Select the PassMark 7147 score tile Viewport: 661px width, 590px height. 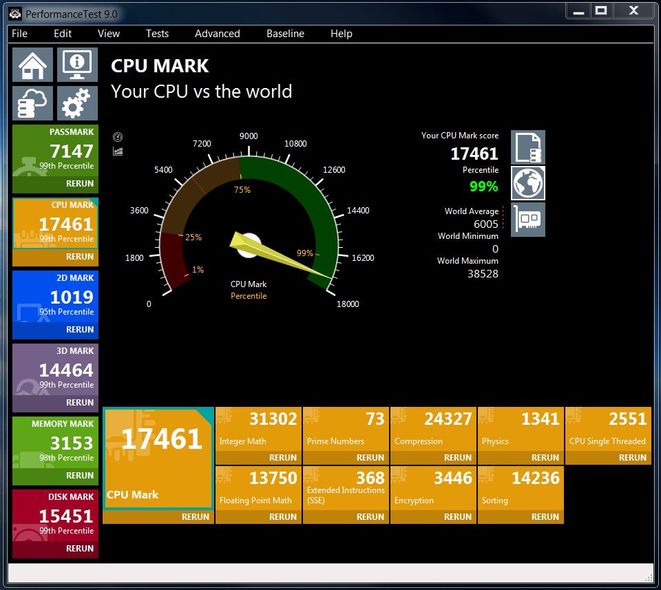point(55,151)
